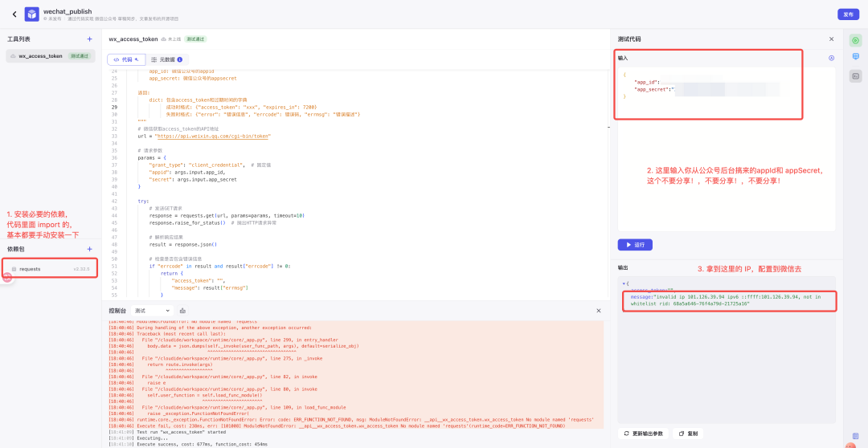Image resolution: width=868 pixels, height=448 pixels.
Task: Click the green run-test icon in the right sidebar
Action: tap(855, 40)
